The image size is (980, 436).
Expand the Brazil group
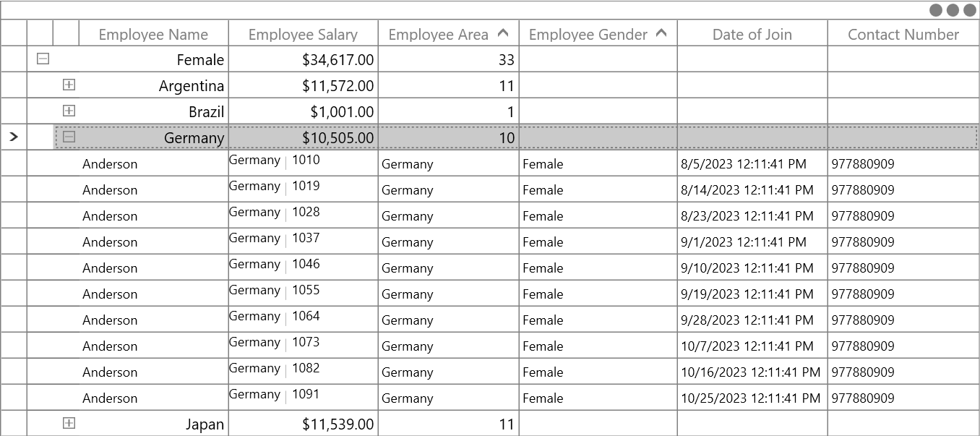[x=69, y=111]
